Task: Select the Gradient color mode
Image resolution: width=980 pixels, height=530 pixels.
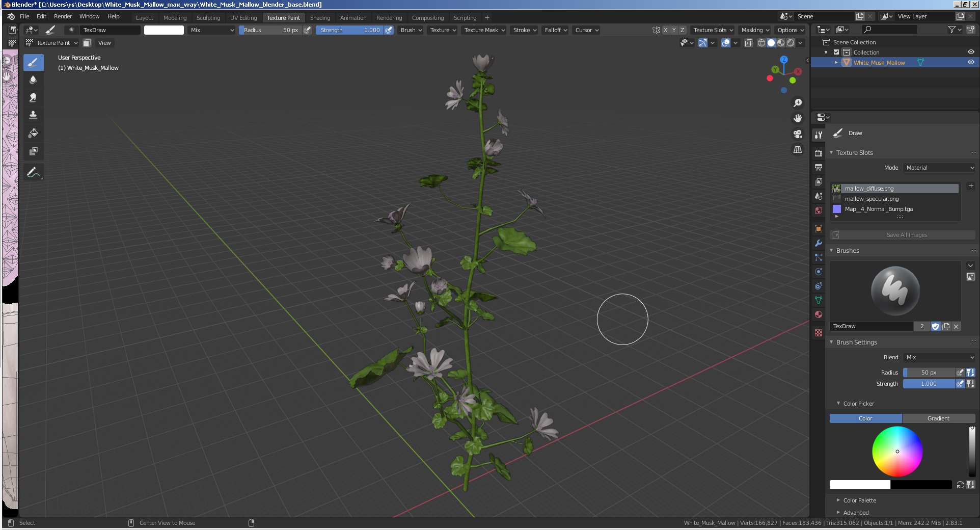Action: pos(938,418)
